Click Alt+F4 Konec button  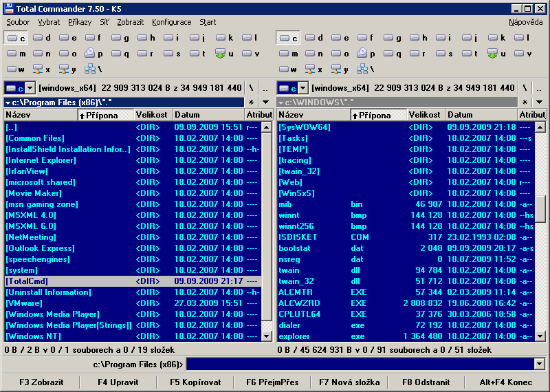tap(506, 382)
